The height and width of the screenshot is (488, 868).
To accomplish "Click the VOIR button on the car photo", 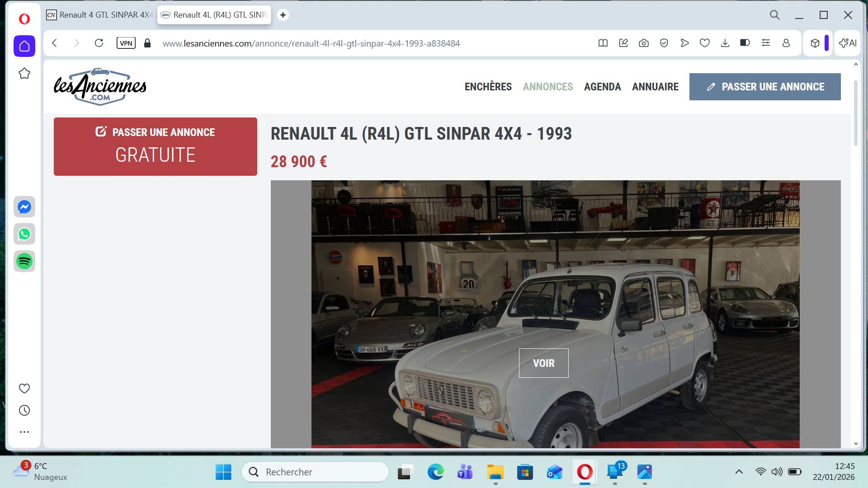I will pyautogui.click(x=543, y=363).
